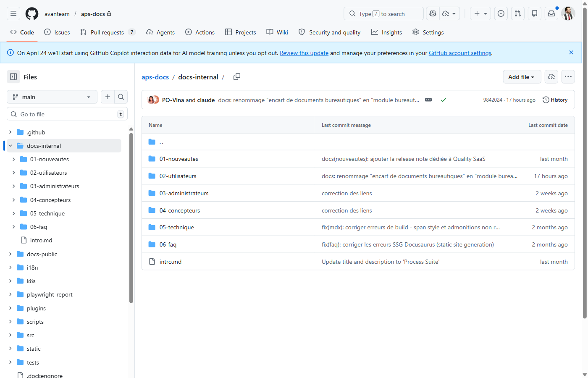The image size is (588, 378).
Task: Open the GitHub issues timer icon
Action: [x=501, y=13]
